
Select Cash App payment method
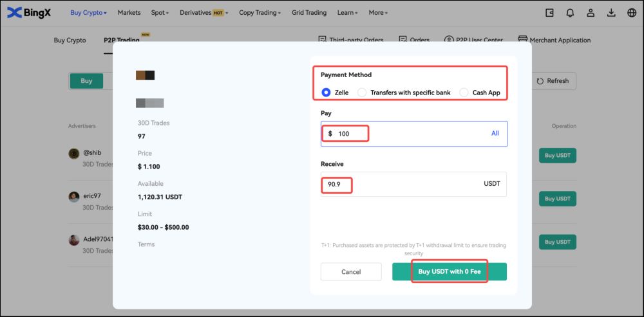[464, 93]
